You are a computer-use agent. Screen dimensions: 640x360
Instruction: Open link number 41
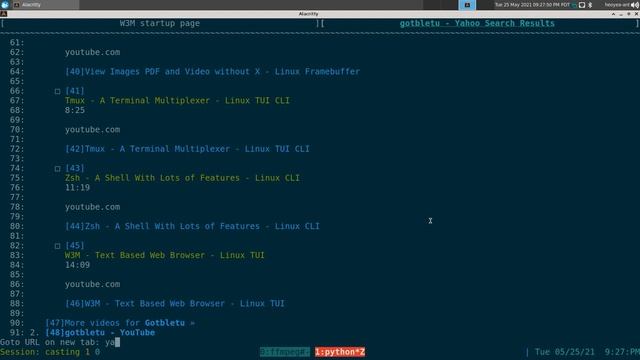pos(75,91)
